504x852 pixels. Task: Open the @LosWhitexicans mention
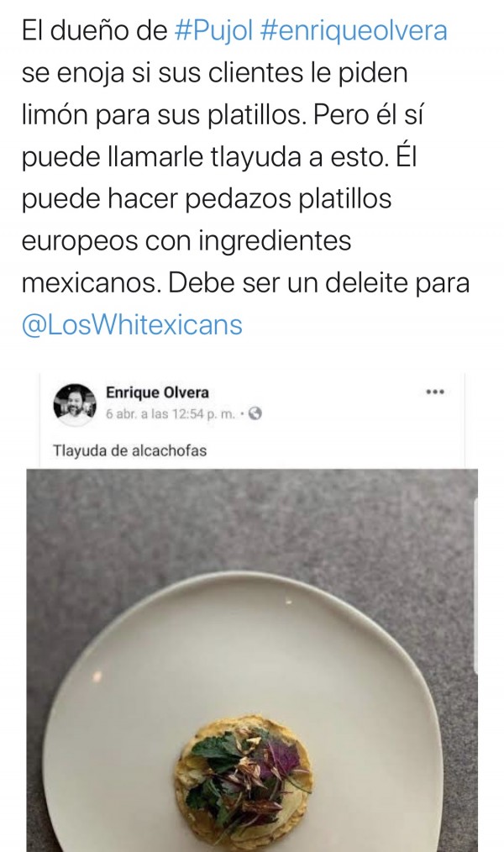(x=132, y=325)
